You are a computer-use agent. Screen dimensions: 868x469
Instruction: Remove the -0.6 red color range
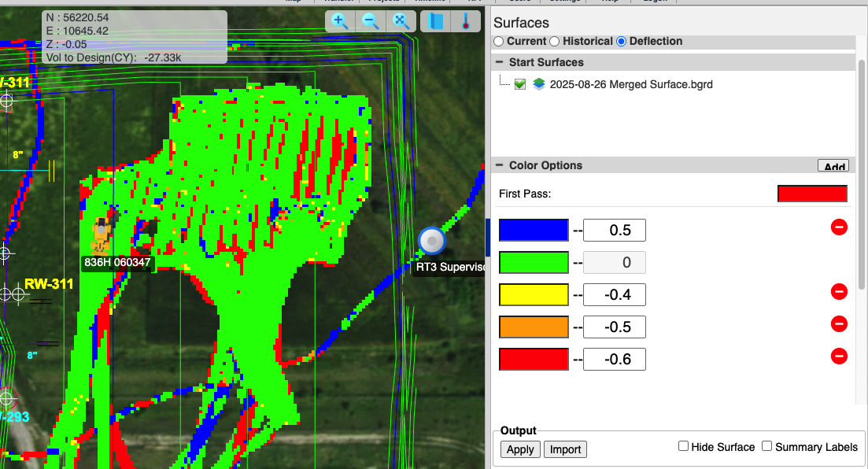click(x=839, y=356)
